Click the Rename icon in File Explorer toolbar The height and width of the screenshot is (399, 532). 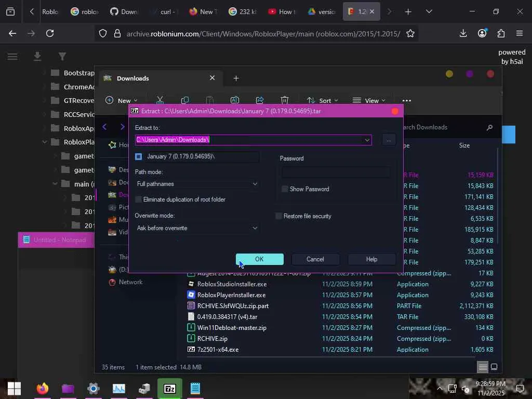(x=235, y=100)
